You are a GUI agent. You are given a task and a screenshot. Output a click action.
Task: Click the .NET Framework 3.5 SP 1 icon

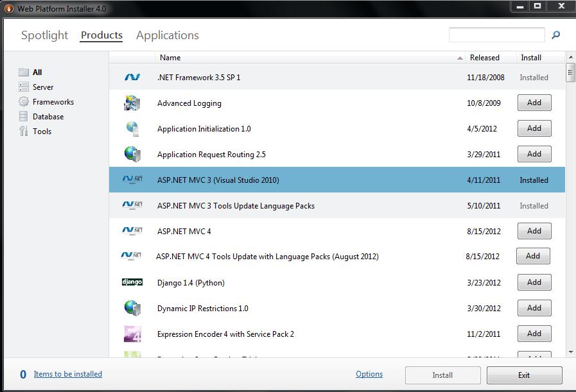point(132,77)
